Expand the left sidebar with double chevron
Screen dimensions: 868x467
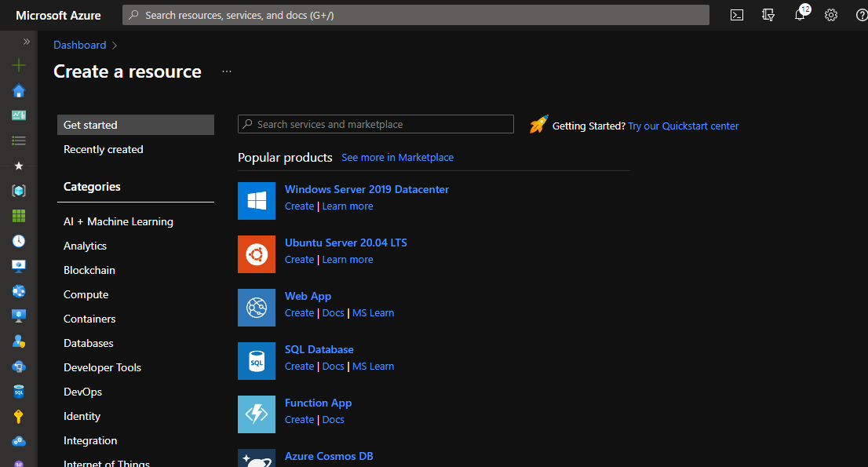click(x=26, y=42)
